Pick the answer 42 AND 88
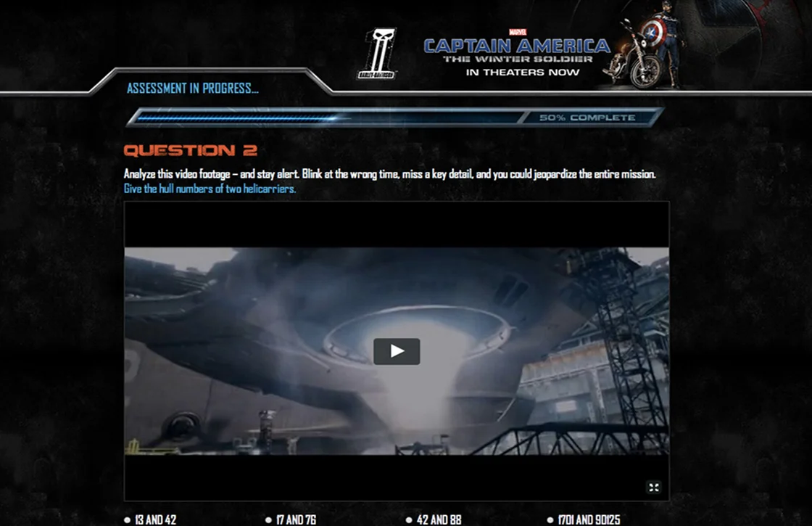This screenshot has height=526, width=812. pyautogui.click(x=434, y=519)
